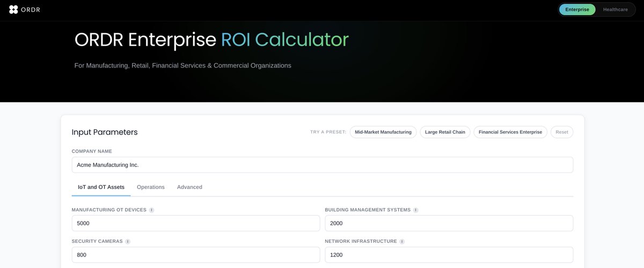Apply Large Retail Chain preset

445,132
